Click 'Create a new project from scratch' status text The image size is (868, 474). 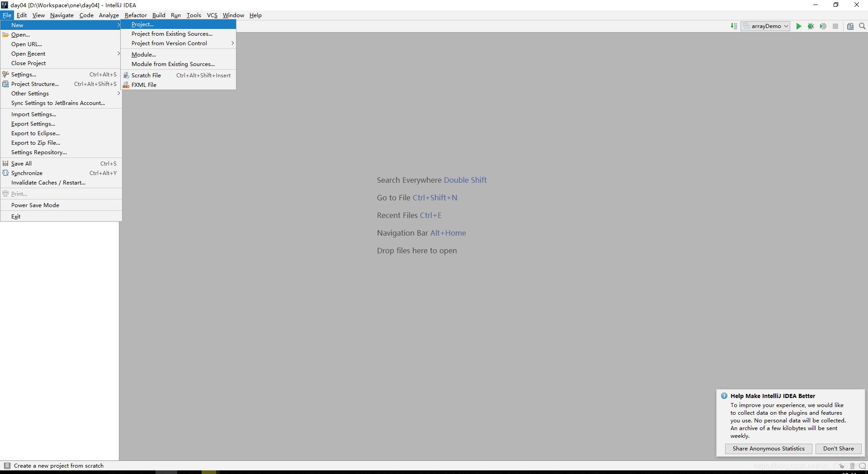[59, 465]
